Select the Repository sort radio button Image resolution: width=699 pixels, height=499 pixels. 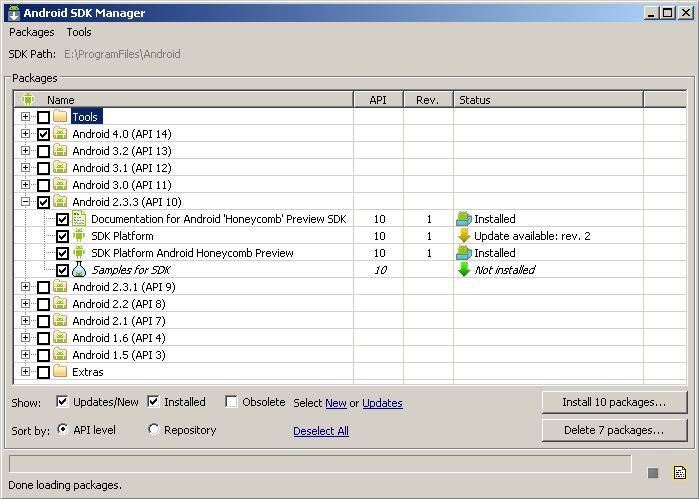click(153, 429)
